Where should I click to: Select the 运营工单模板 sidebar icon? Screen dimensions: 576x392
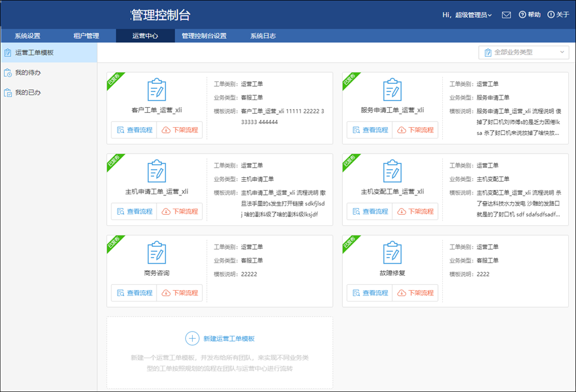[x=8, y=53]
